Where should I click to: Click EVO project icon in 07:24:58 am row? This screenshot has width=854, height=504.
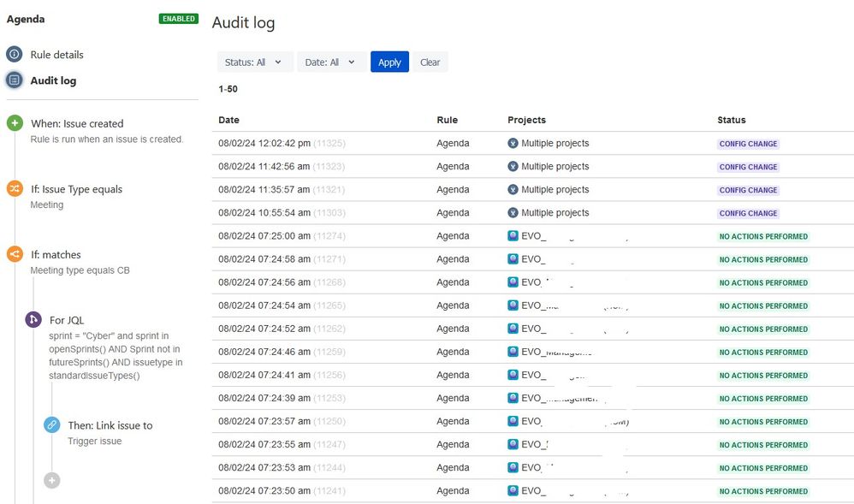click(x=513, y=258)
